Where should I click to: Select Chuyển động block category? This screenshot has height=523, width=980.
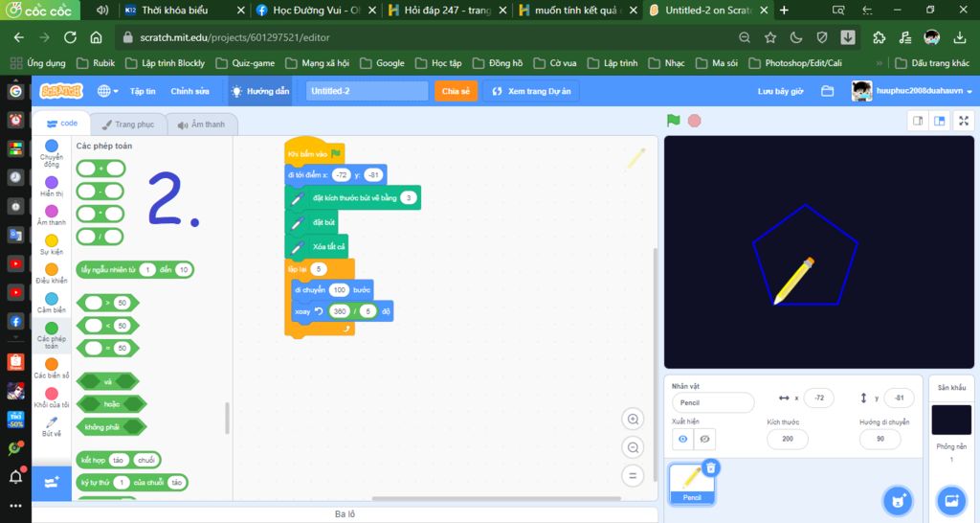click(52, 153)
